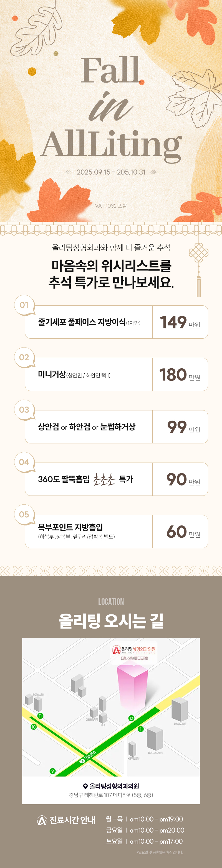Select exit 11 marker on the map
Viewport: 222px width, 868px height.
coord(40,716)
